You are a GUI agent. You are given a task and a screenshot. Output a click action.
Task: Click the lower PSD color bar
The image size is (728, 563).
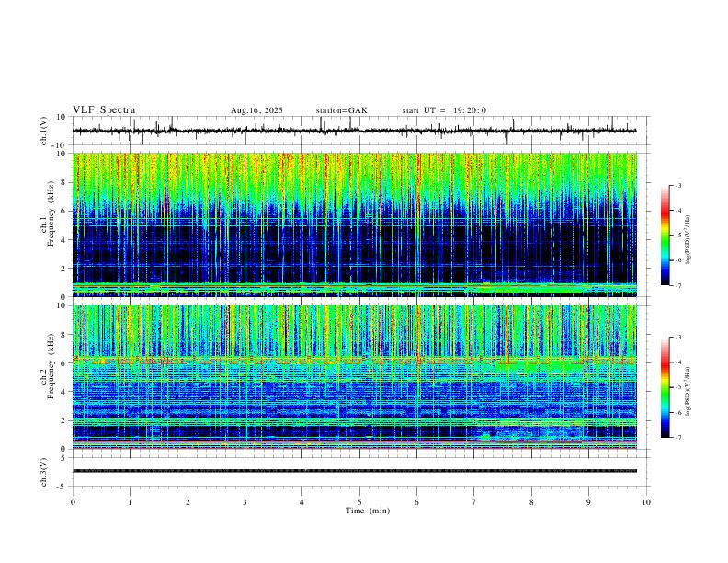(x=665, y=387)
